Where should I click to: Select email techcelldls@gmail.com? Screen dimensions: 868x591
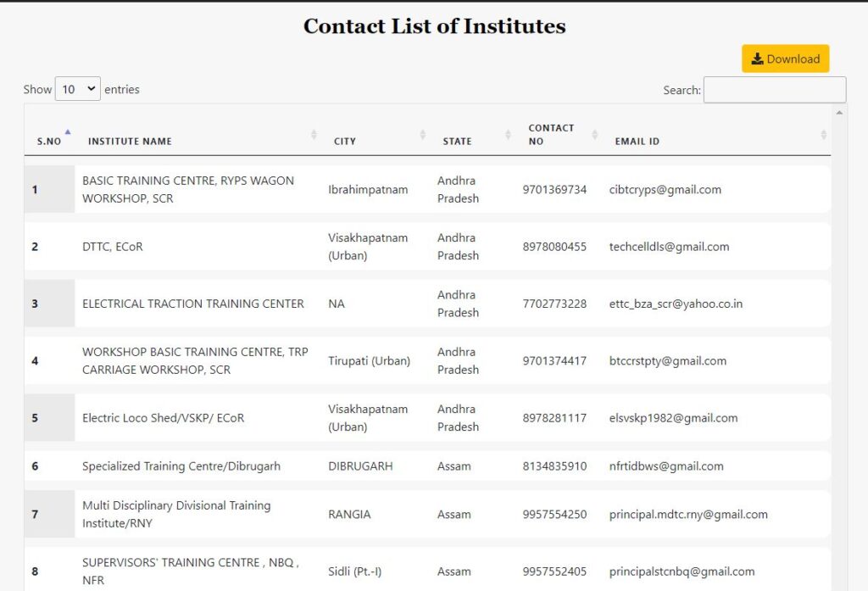[669, 247]
